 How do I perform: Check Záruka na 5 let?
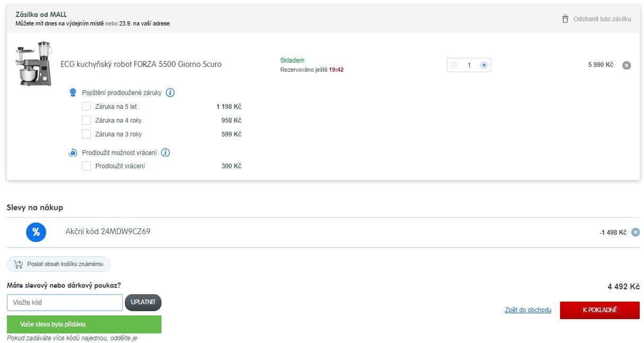click(x=86, y=107)
